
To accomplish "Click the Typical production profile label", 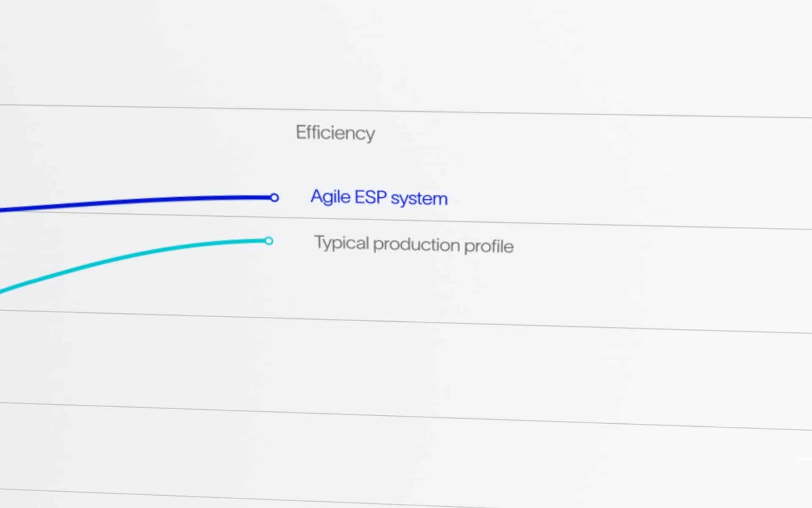I will (414, 244).
